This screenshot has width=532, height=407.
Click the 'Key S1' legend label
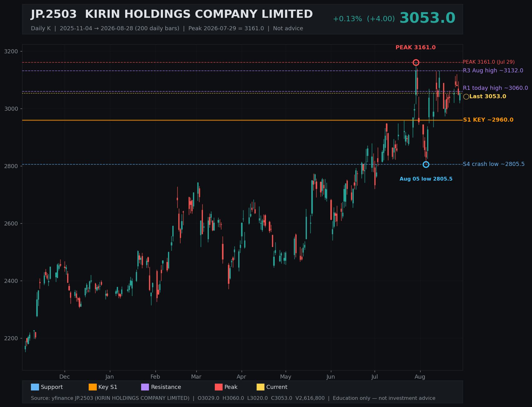108,387
